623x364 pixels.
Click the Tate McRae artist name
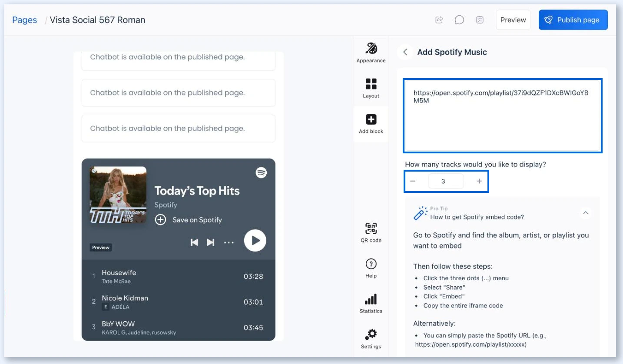pos(116,281)
